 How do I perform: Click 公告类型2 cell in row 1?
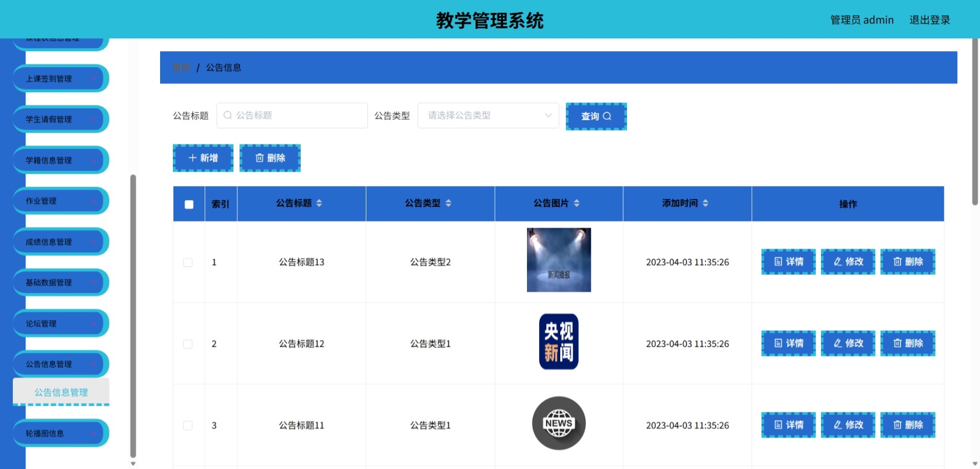[x=430, y=262]
